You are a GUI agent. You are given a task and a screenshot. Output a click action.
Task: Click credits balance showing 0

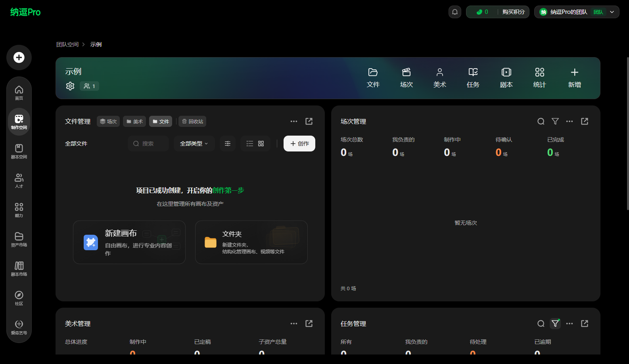(482, 12)
